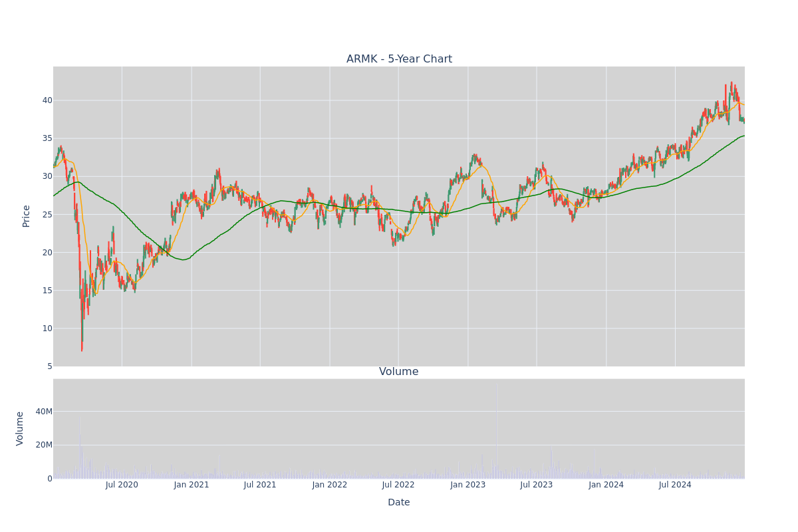The width and height of the screenshot is (798, 532).
Task: Click the price axis tick '15'
Action: 48,290
